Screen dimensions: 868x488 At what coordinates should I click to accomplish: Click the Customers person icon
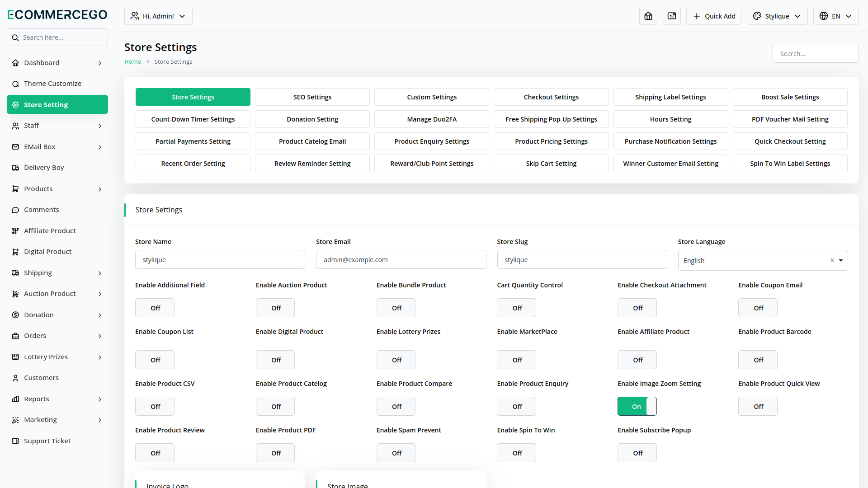click(15, 378)
